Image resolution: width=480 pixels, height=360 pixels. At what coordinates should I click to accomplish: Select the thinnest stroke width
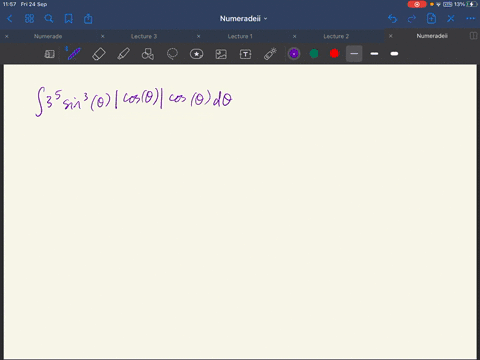click(354, 54)
